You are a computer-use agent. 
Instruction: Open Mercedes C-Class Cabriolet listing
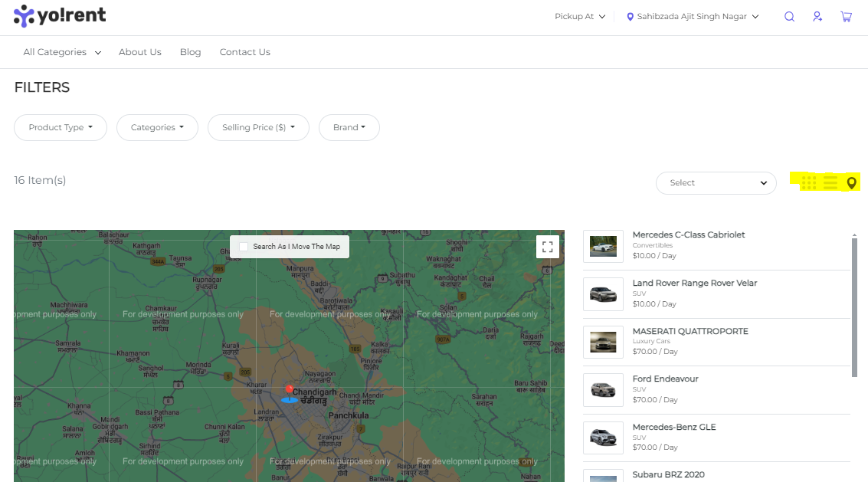coord(689,235)
